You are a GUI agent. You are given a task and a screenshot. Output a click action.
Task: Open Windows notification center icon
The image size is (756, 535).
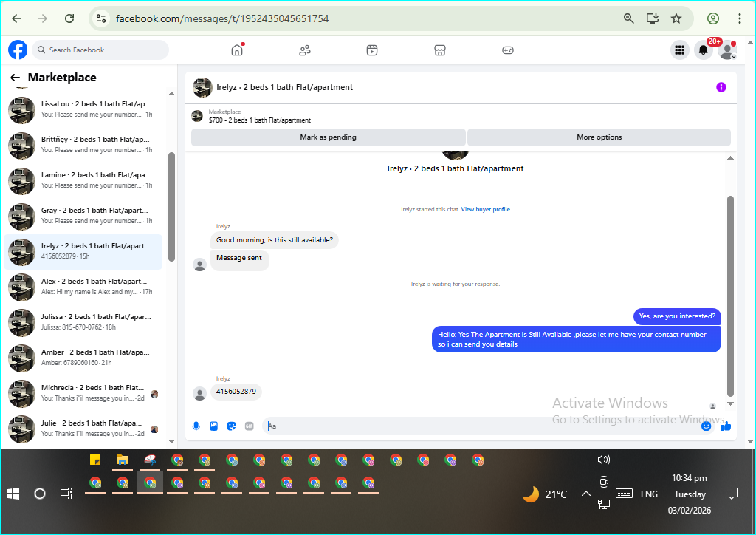[732, 494]
